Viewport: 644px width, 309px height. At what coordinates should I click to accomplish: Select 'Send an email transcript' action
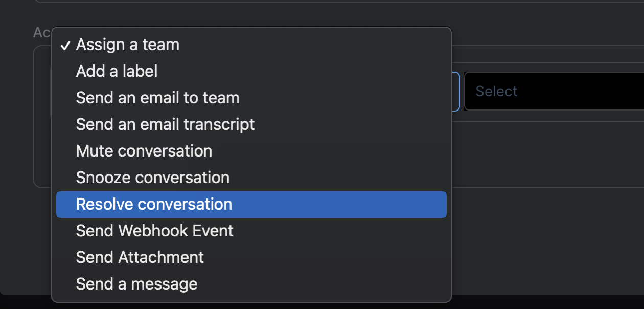point(165,124)
